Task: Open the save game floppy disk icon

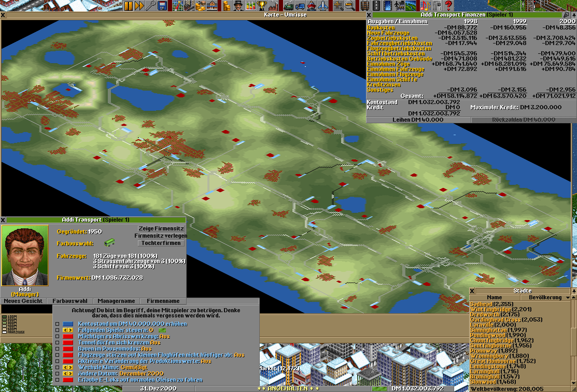Action: click(162, 6)
